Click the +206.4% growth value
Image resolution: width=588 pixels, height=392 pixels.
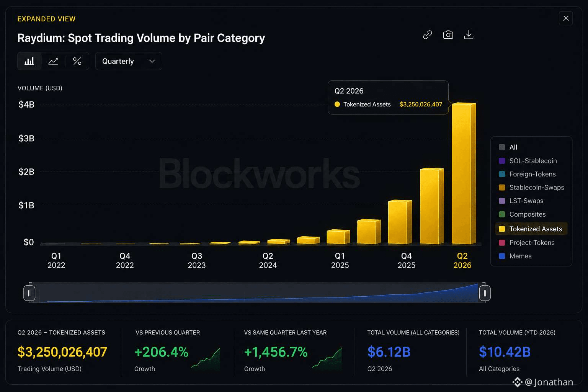pos(161,352)
